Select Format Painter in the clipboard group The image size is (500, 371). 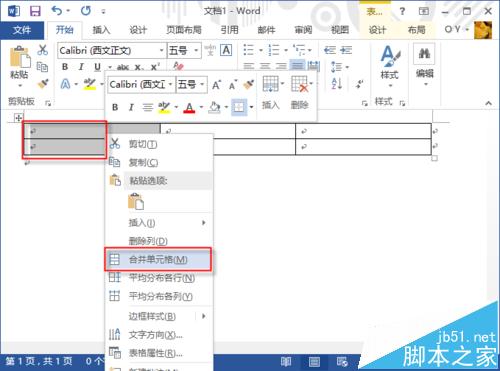(x=42, y=83)
